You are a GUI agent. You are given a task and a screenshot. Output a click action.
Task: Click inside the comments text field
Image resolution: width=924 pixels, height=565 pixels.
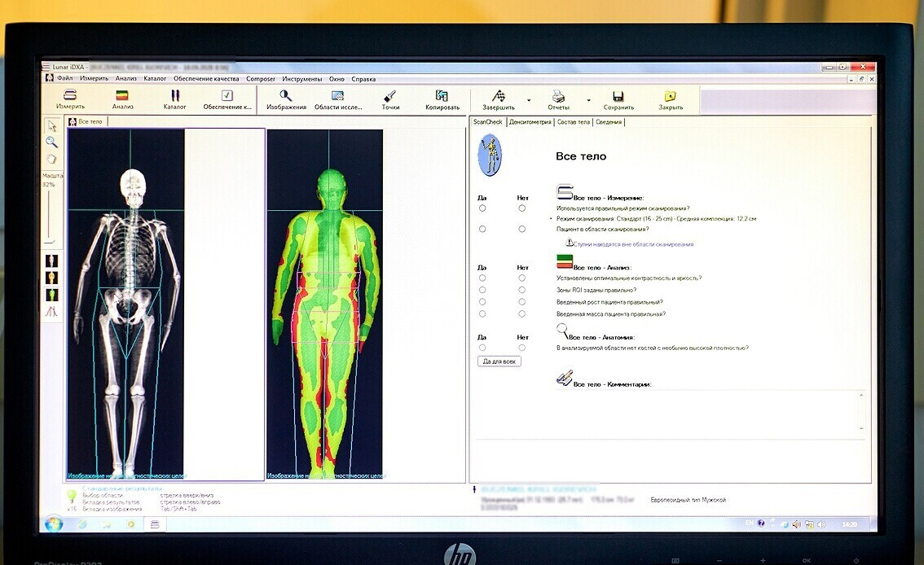point(709,411)
